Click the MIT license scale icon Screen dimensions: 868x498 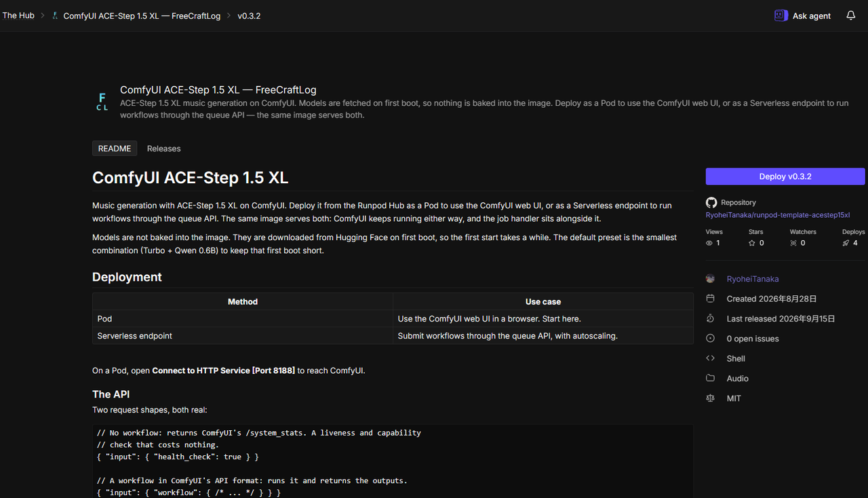click(710, 398)
